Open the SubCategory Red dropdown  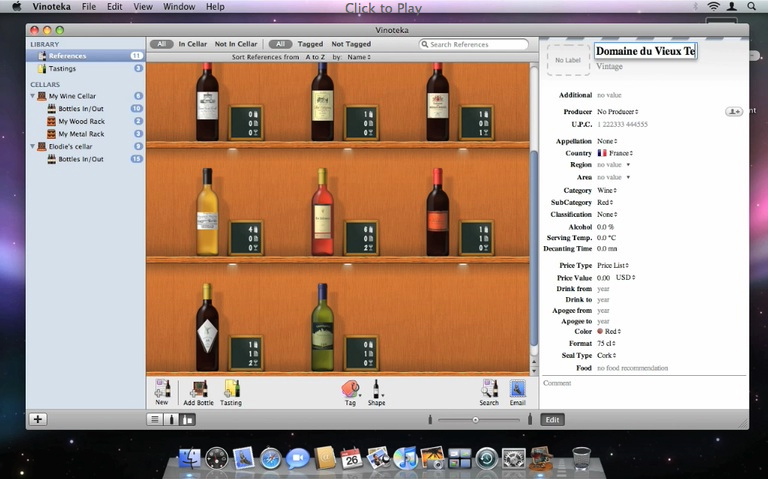tap(605, 202)
